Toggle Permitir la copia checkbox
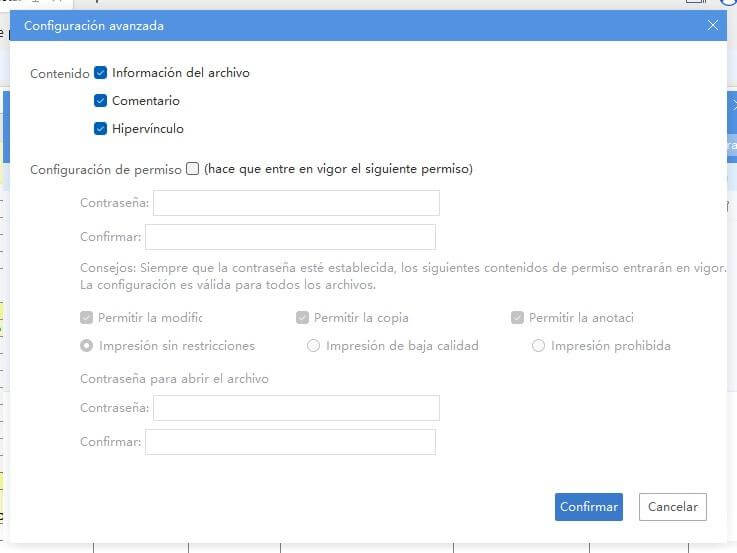Viewport: 737px width, 553px height. tap(302, 318)
